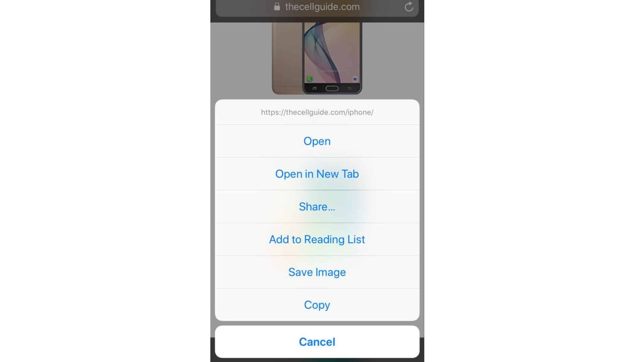Tap Cancel to dismiss the menu
This screenshot has height=362, width=644.
tap(317, 342)
